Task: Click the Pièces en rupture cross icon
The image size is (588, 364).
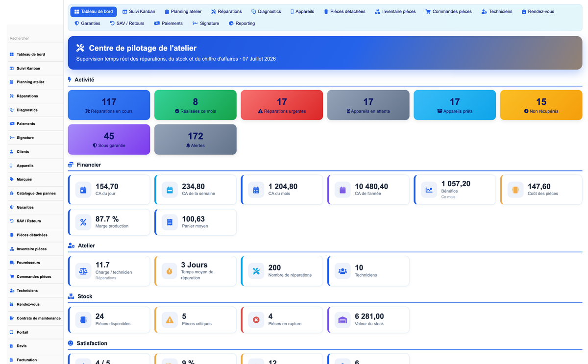Action: pyautogui.click(x=256, y=320)
